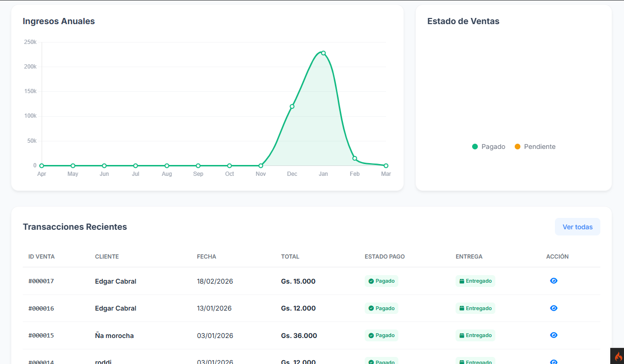Select the Dec data point on income chart
The image size is (624, 364).
292,106
